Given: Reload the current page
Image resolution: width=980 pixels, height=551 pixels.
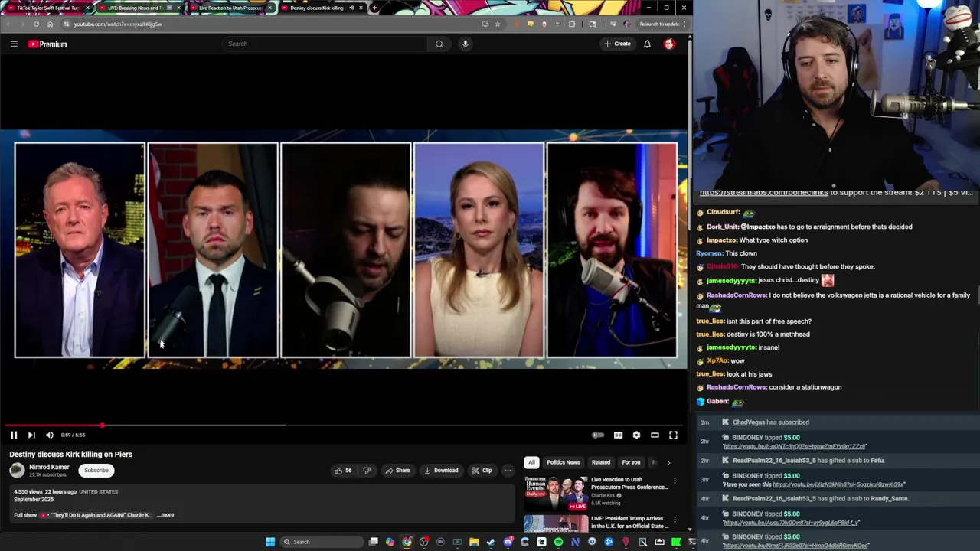Looking at the screenshot, I should click(36, 24).
